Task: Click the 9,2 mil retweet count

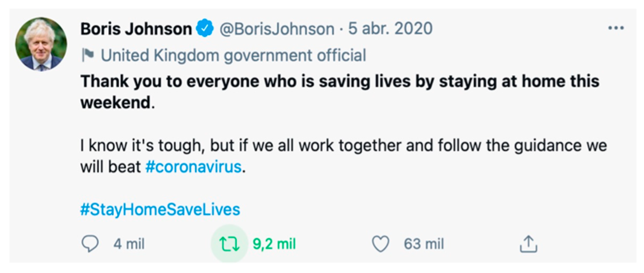Action: click(274, 244)
